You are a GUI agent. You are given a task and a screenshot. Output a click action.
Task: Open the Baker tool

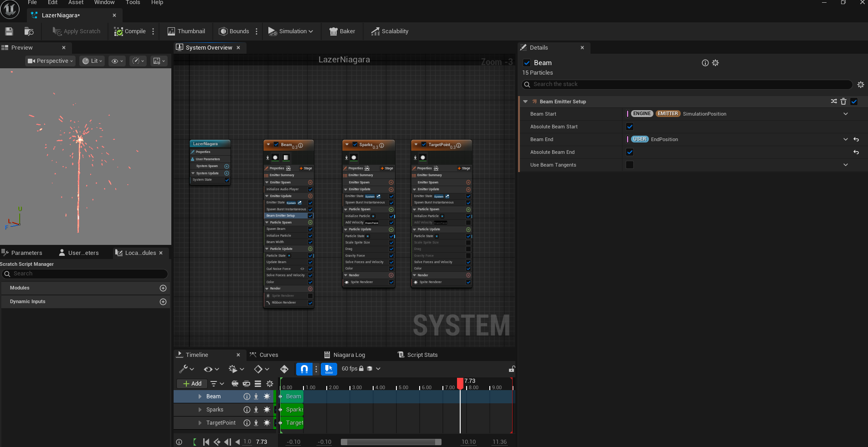(x=342, y=31)
